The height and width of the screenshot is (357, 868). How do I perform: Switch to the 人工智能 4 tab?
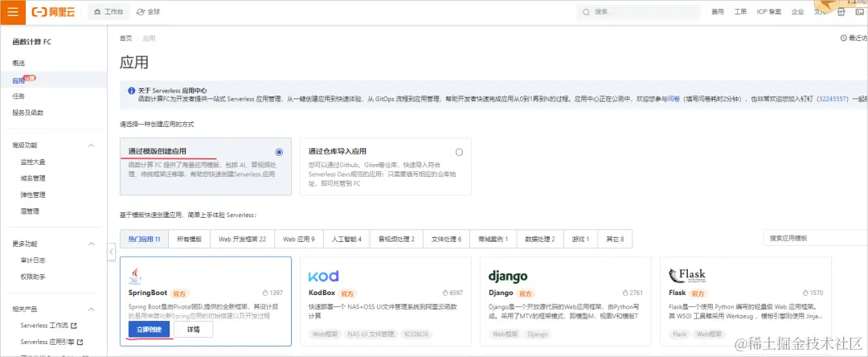tap(346, 239)
